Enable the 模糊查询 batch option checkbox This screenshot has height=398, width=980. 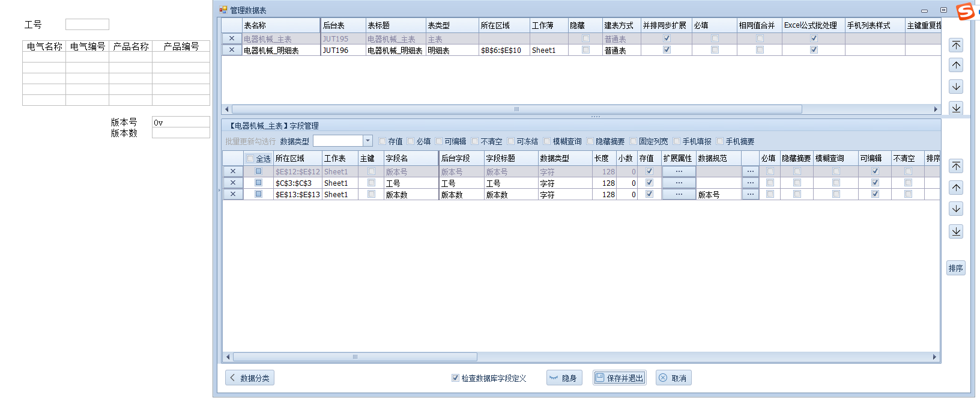547,141
